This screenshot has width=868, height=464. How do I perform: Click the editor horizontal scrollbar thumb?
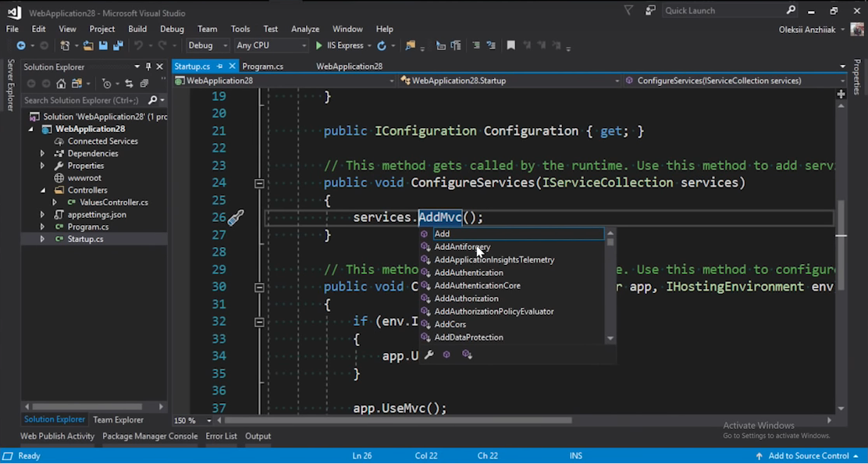click(x=397, y=420)
